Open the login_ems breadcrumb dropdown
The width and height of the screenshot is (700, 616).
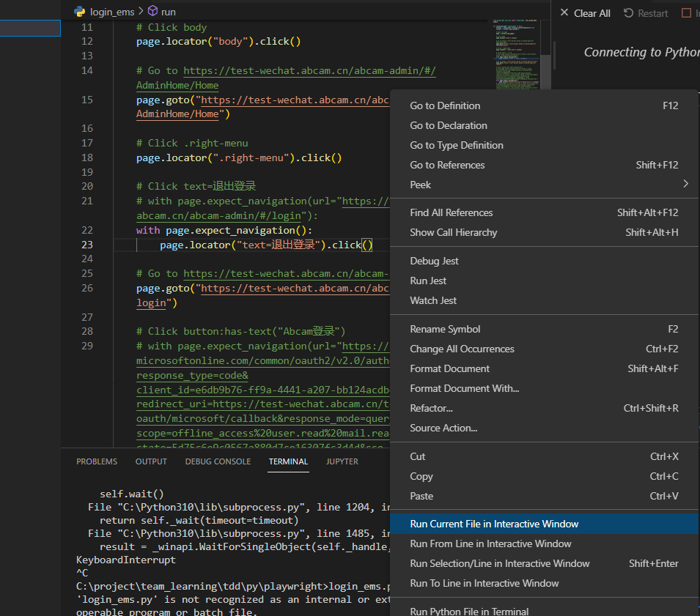[x=112, y=12]
